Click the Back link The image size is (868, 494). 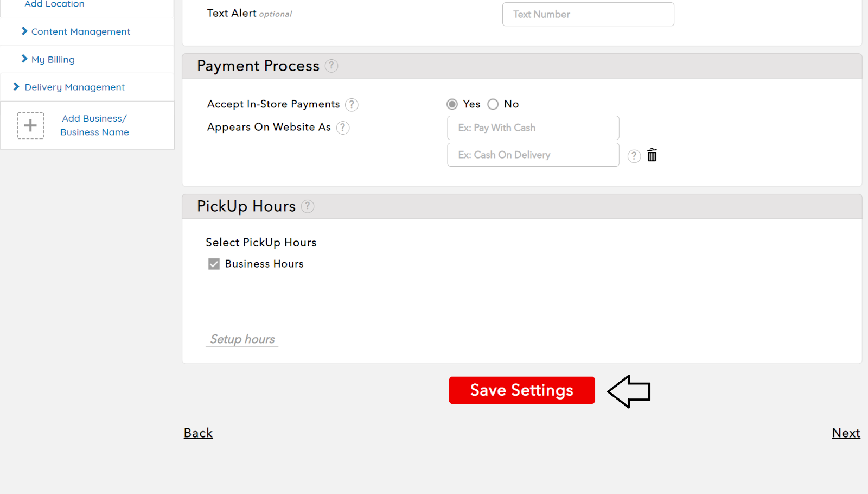pos(198,433)
